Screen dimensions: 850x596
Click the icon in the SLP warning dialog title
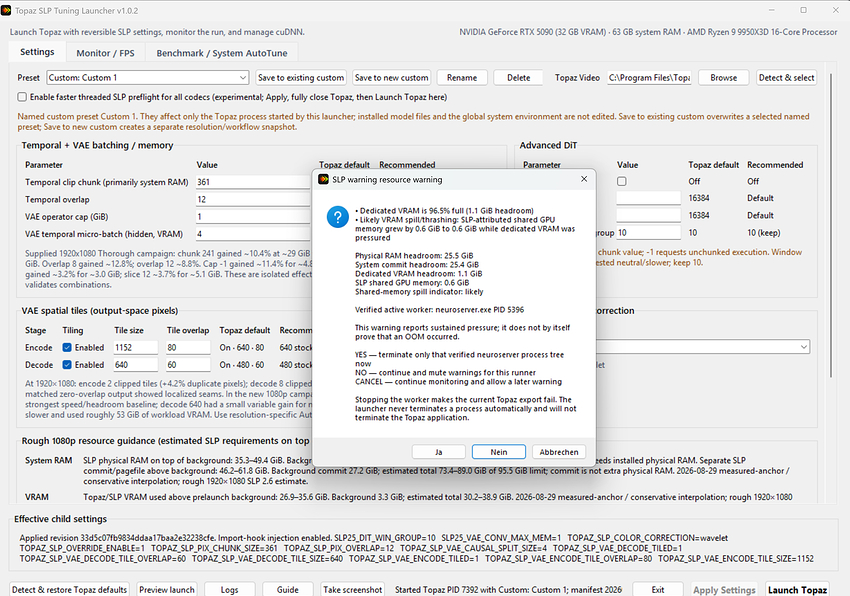(324, 179)
